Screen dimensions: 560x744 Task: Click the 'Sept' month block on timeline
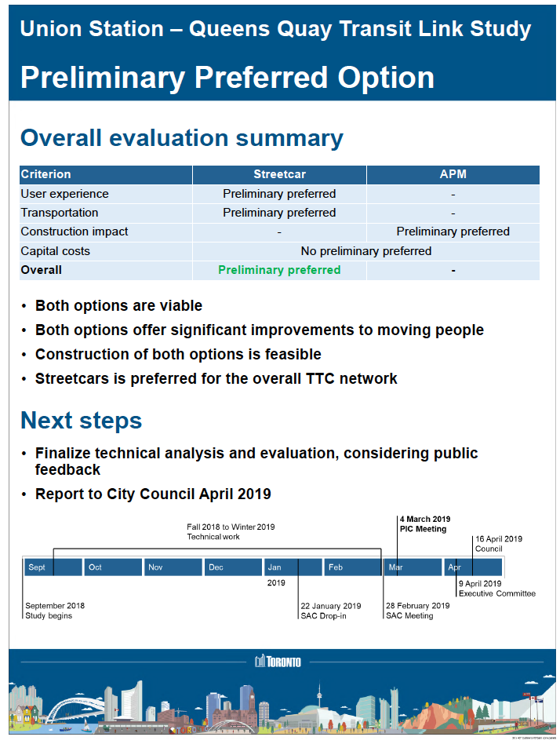pyautogui.click(x=53, y=567)
